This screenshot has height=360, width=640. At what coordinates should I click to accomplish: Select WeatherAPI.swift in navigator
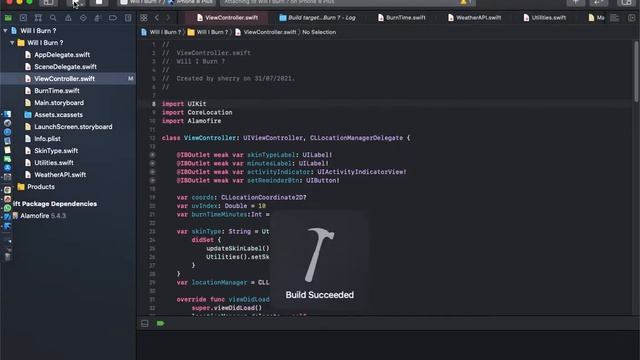click(60, 175)
